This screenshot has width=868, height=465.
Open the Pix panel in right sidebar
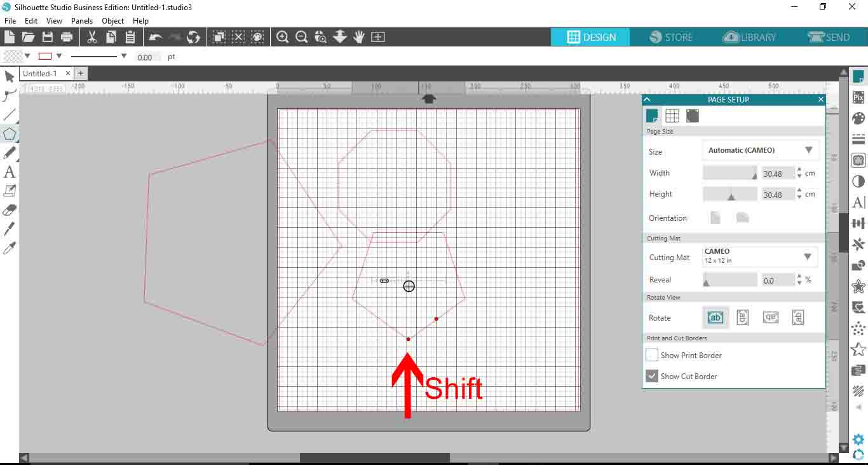[x=858, y=97]
